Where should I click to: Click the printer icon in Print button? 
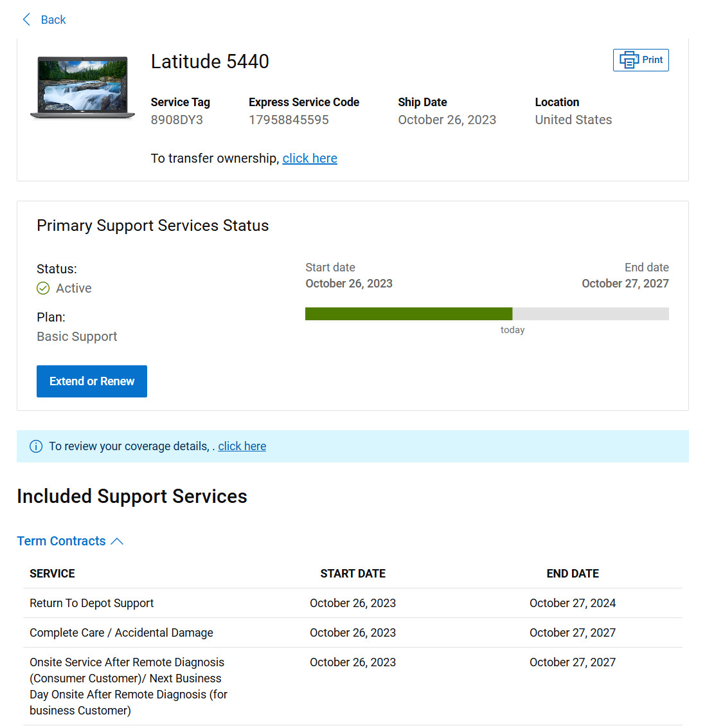point(629,60)
